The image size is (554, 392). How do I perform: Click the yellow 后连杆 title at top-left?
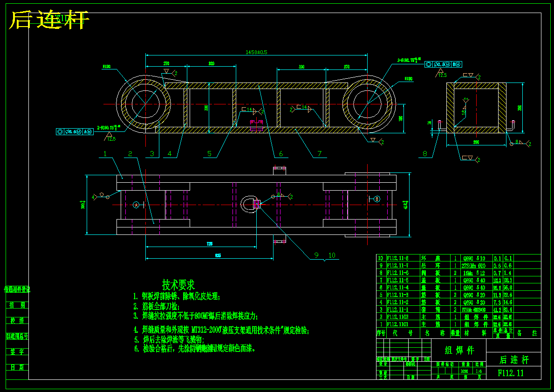pyautogui.click(x=49, y=20)
